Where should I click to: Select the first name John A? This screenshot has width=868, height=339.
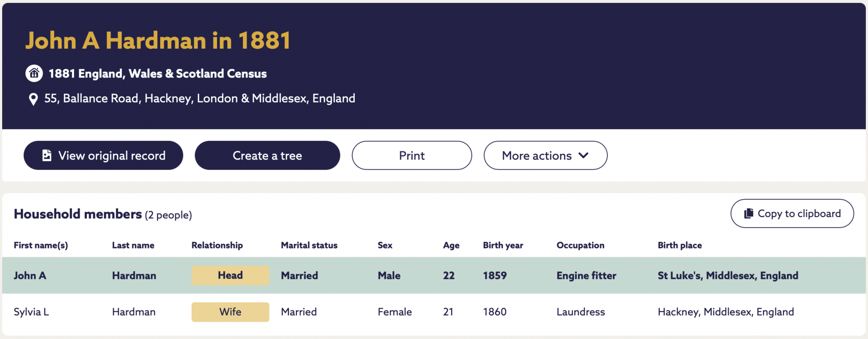pos(30,276)
